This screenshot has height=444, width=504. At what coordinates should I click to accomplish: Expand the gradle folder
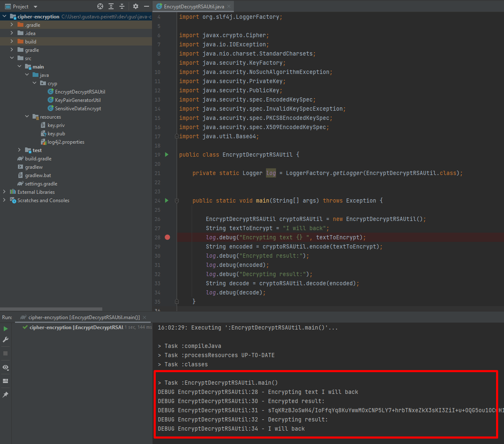click(x=12, y=50)
